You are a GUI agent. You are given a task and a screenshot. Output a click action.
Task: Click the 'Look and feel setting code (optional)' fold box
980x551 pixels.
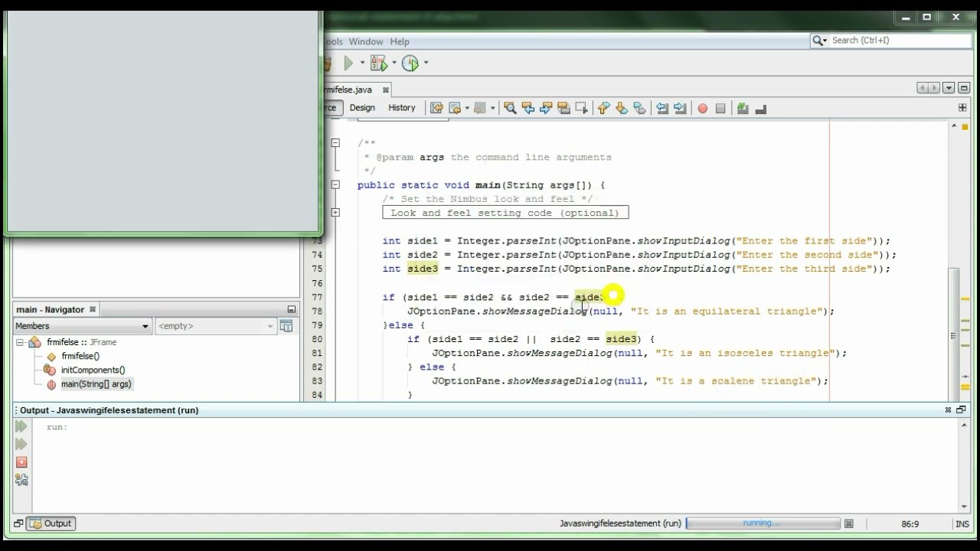(x=505, y=213)
